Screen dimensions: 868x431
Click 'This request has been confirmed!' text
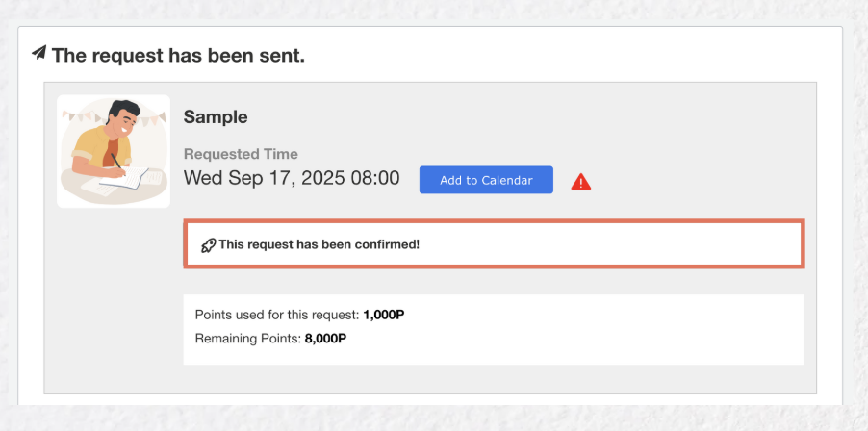click(x=319, y=244)
